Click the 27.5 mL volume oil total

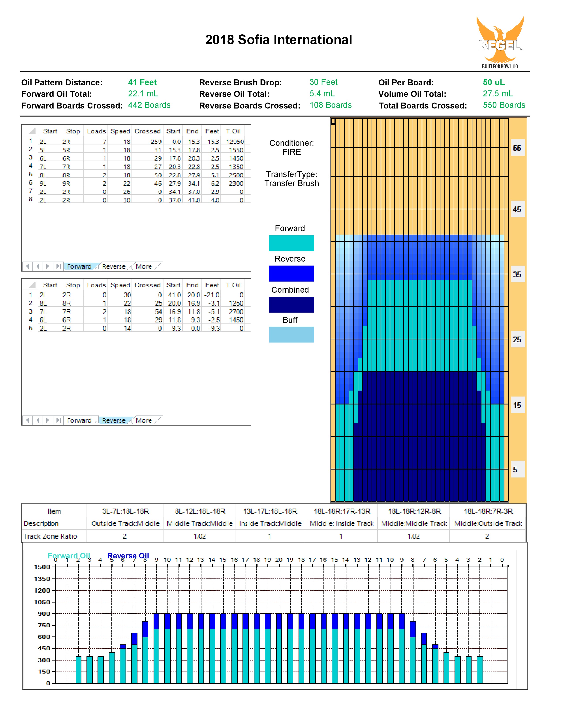498,94
